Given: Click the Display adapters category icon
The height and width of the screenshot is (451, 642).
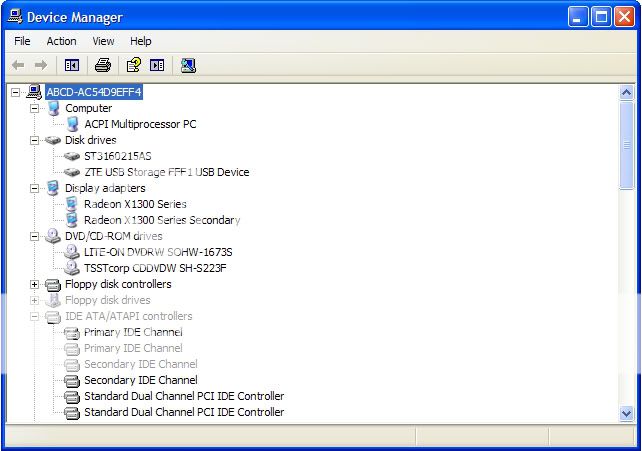Looking at the screenshot, I should pos(53,188).
